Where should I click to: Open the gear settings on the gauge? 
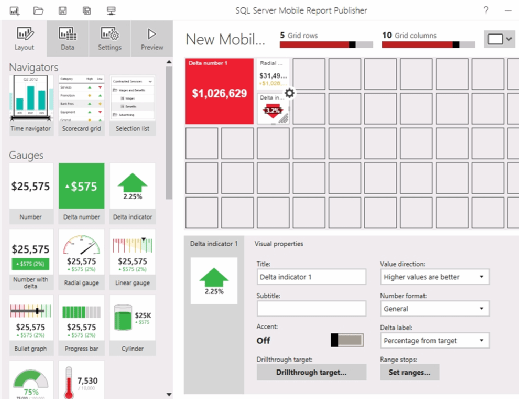pos(289,93)
